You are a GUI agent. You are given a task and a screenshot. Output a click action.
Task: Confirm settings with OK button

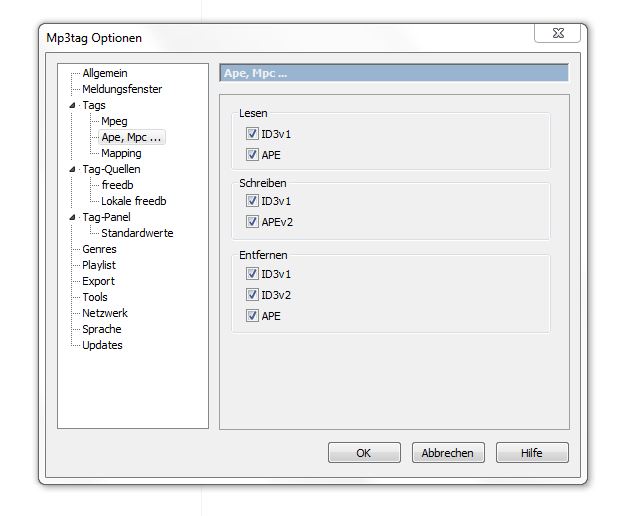point(364,453)
